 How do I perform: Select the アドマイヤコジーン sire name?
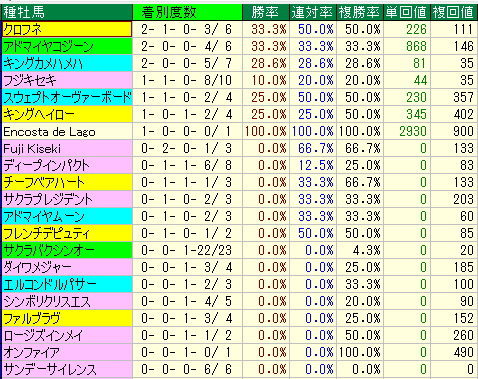coord(48,46)
